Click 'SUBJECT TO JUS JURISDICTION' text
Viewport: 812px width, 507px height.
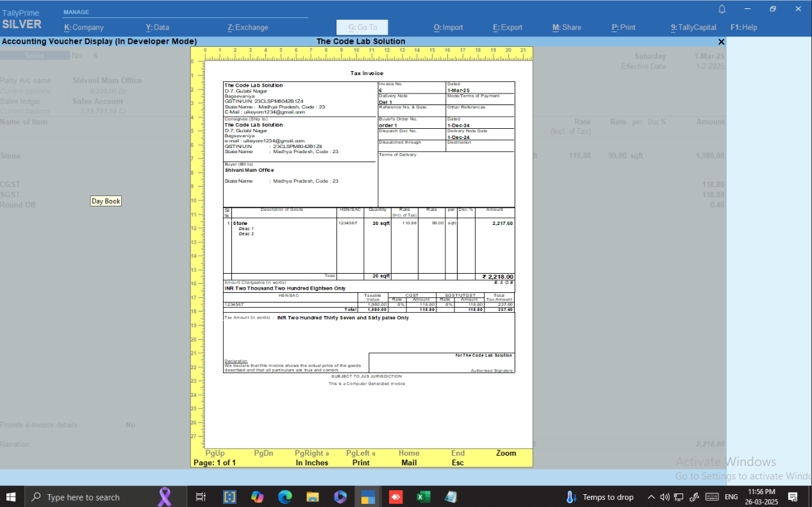pos(367,376)
